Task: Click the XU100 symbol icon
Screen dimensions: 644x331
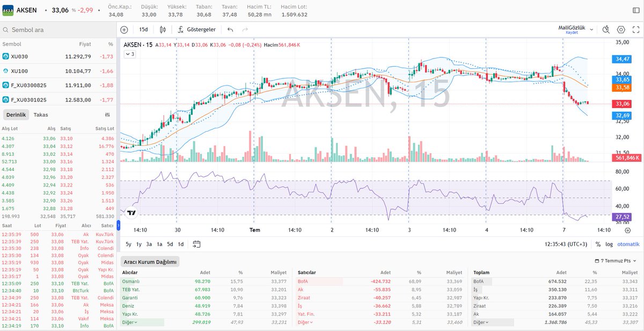Action: point(5,70)
